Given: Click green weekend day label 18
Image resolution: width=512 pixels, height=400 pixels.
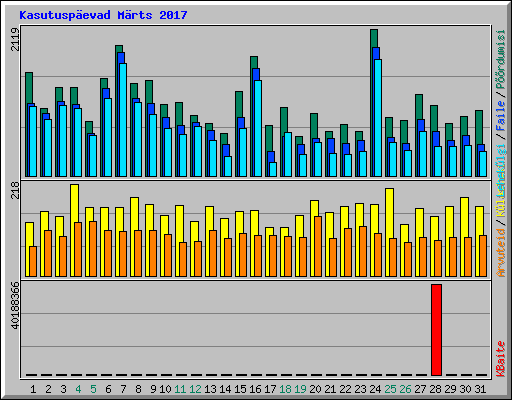Looking at the screenshot, I should point(285,389).
